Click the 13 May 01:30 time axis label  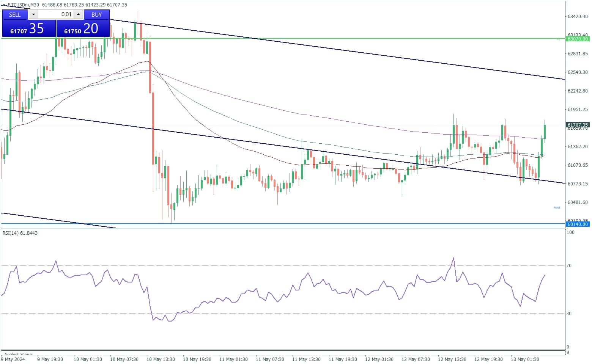pyautogui.click(x=525, y=359)
